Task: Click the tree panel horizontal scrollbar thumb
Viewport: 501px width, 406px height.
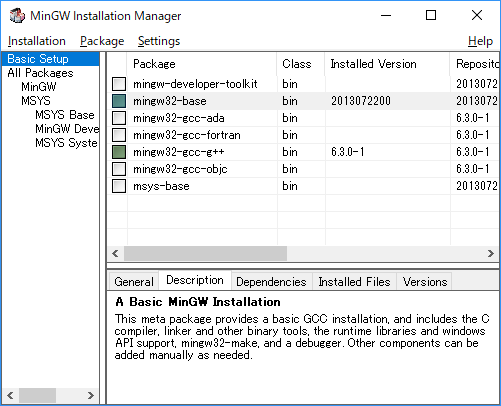Action: pos(37,396)
